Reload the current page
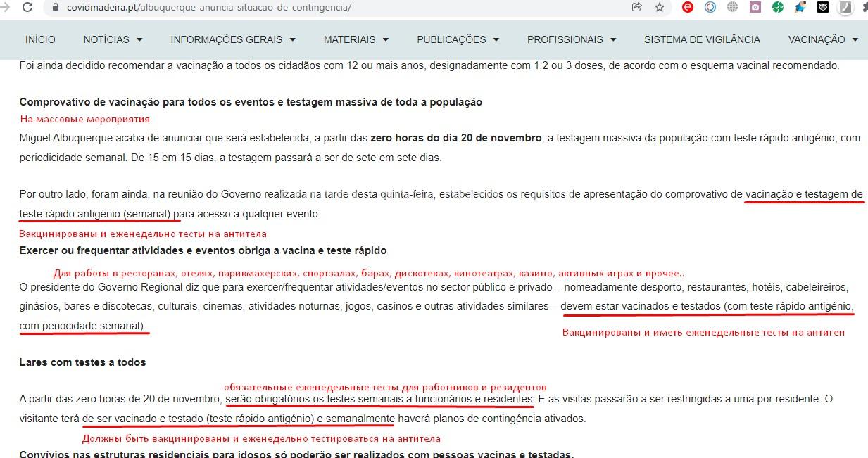Screen dimensions: 868x458 pos(27,7)
